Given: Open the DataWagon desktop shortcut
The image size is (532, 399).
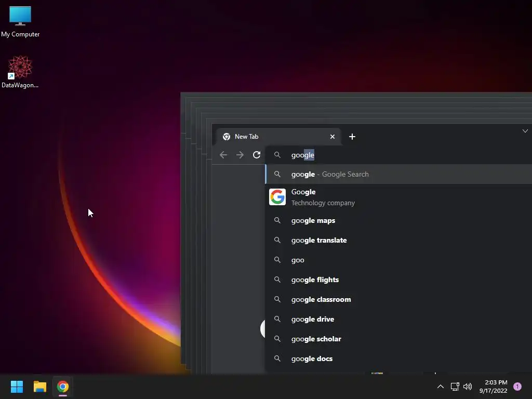Looking at the screenshot, I should click(20, 72).
